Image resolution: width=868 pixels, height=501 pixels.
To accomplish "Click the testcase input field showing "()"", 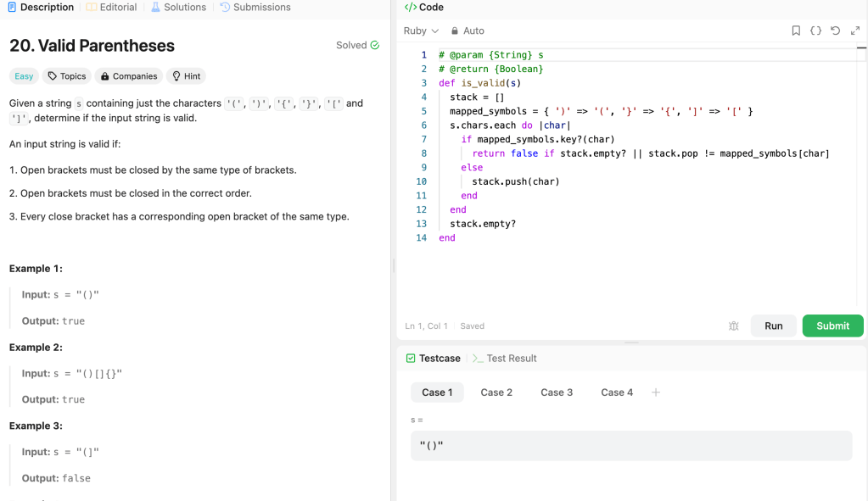I will pos(631,445).
